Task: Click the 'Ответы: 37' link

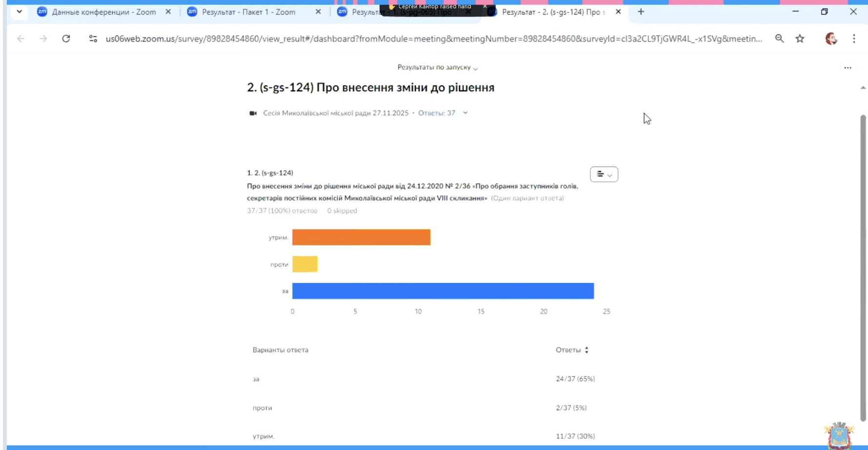Action: click(x=436, y=113)
